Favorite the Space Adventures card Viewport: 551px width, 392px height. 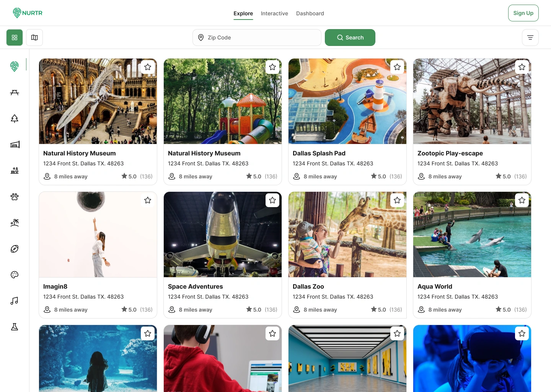pyautogui.click(x=272, y=200)
